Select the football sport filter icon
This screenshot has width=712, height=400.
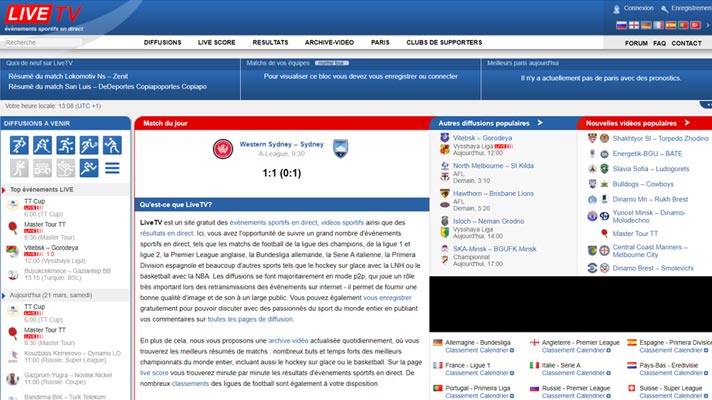(19, 145)
